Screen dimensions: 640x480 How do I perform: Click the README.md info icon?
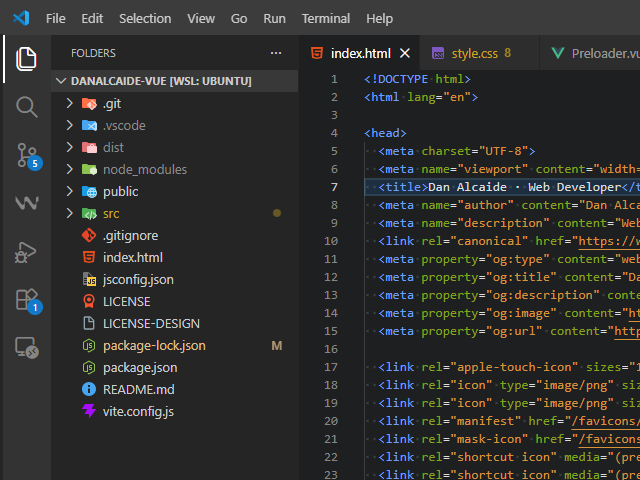(89, 389)
